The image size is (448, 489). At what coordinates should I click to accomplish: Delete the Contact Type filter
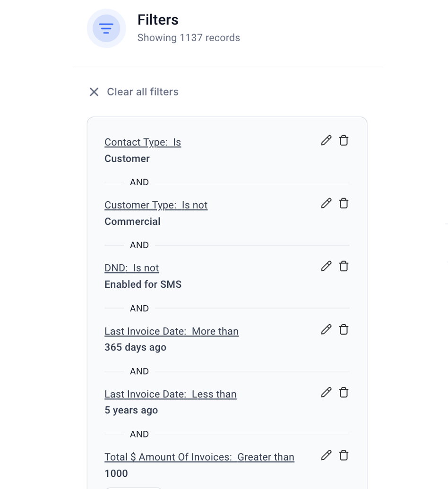point(344,141)
